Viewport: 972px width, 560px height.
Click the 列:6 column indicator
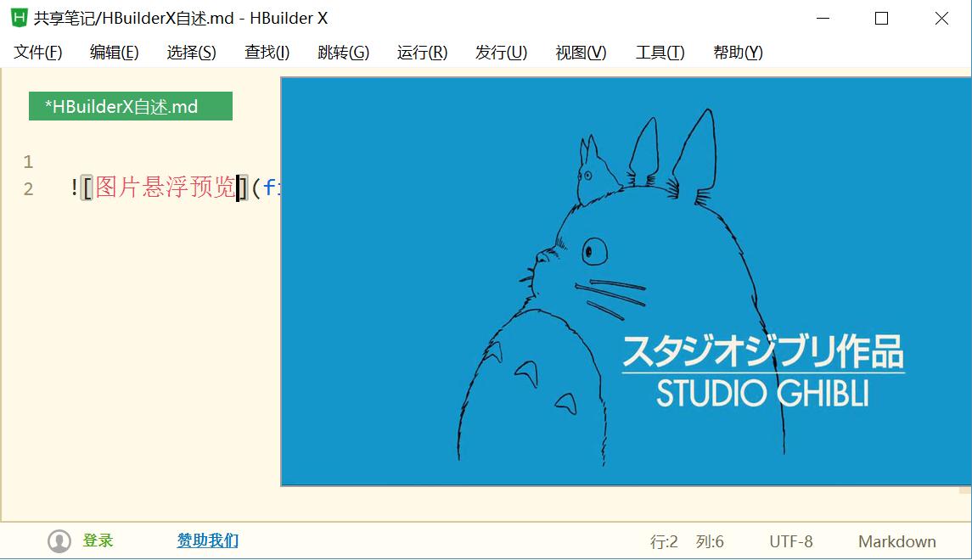(x=710, y=542)
